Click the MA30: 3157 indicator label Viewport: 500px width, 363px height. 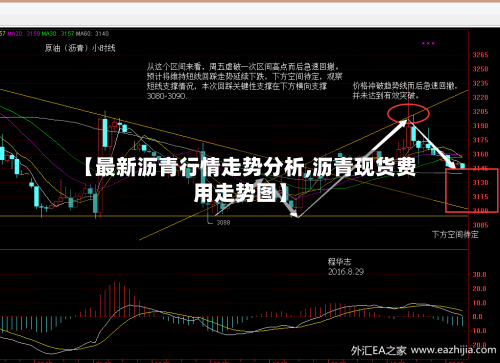tap(58, 34)
